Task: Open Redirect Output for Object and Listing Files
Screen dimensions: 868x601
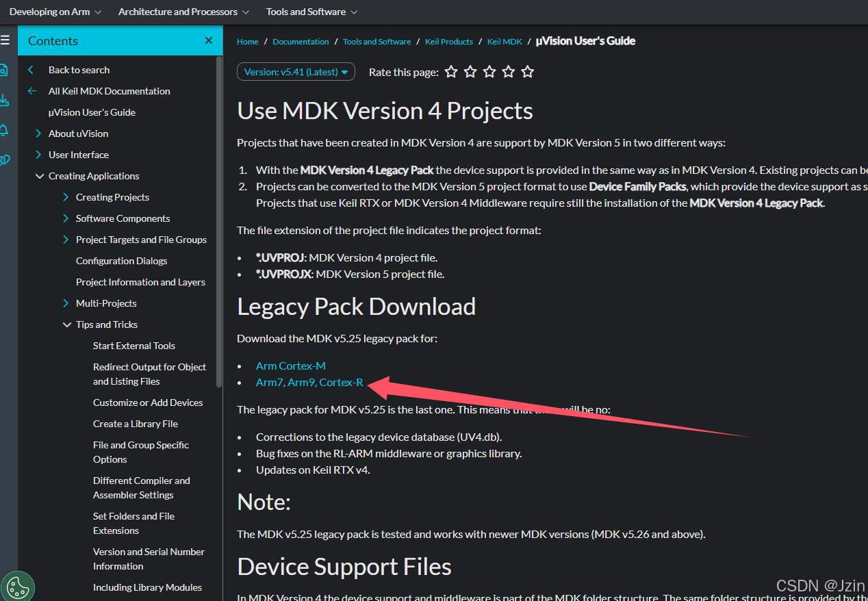Action: pos(149,374)
